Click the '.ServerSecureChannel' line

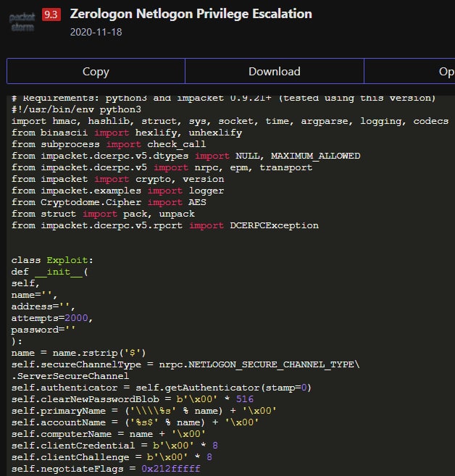tap(70, 376)
